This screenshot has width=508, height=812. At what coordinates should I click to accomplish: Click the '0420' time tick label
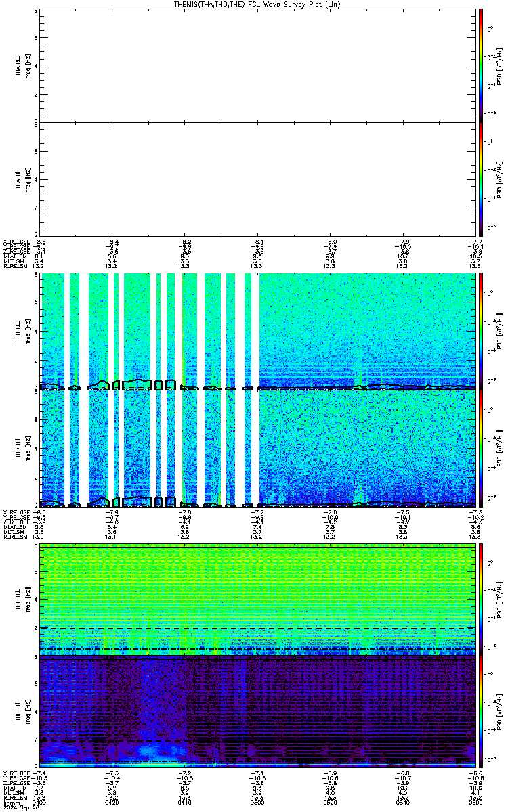(112, 803)
